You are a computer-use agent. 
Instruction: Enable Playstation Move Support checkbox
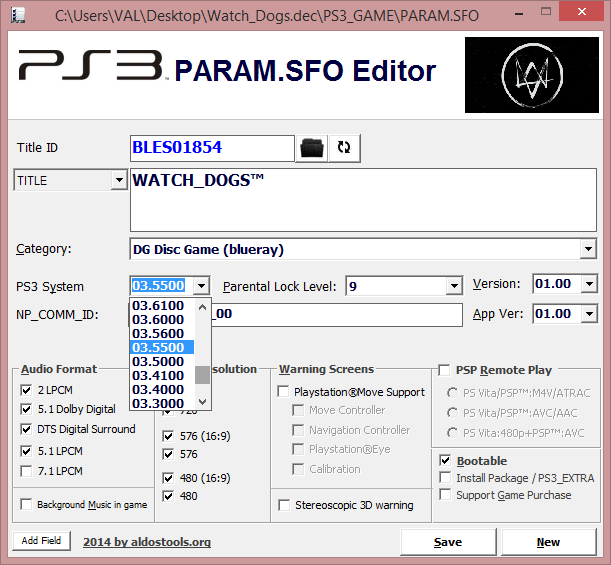tap(283, 392)
